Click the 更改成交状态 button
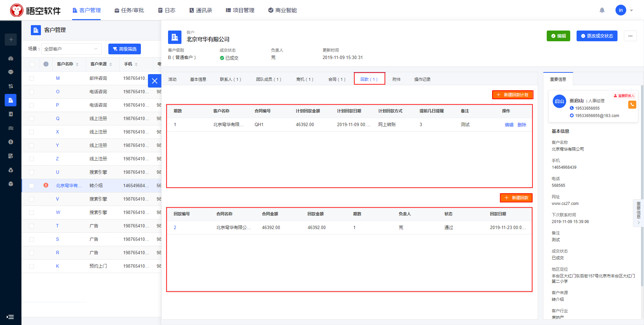 coord(597,36)
